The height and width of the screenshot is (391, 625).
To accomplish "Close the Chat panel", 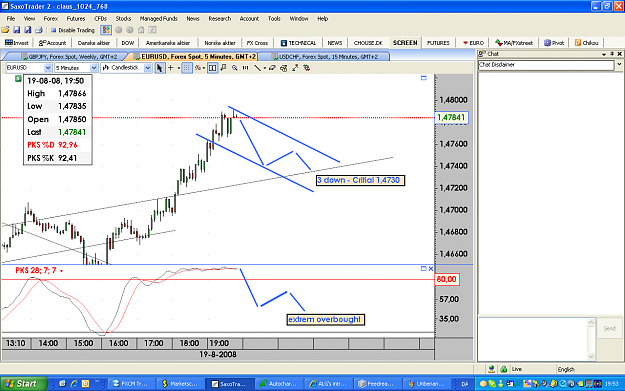I will tap(619, 54).
